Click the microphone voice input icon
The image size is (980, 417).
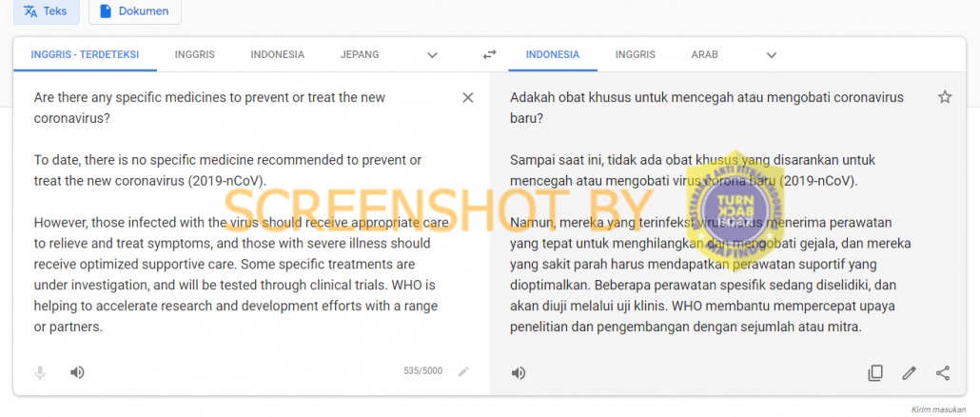tap(40, 373)
